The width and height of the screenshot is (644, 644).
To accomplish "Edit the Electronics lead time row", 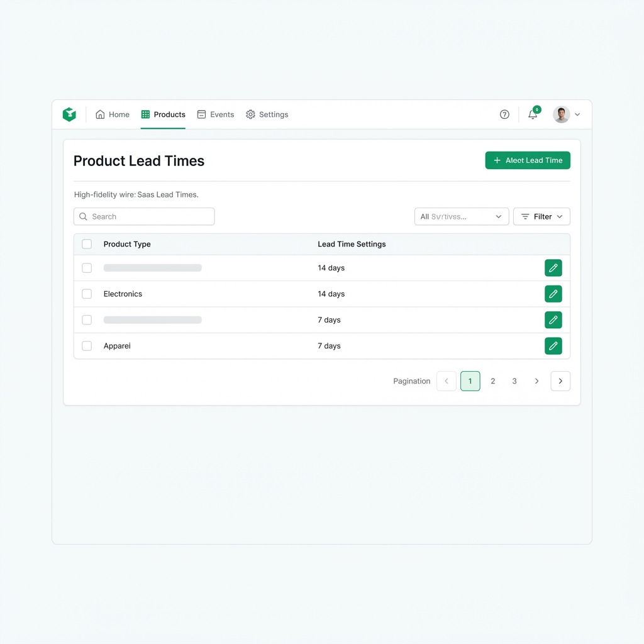I will [553, 294].
